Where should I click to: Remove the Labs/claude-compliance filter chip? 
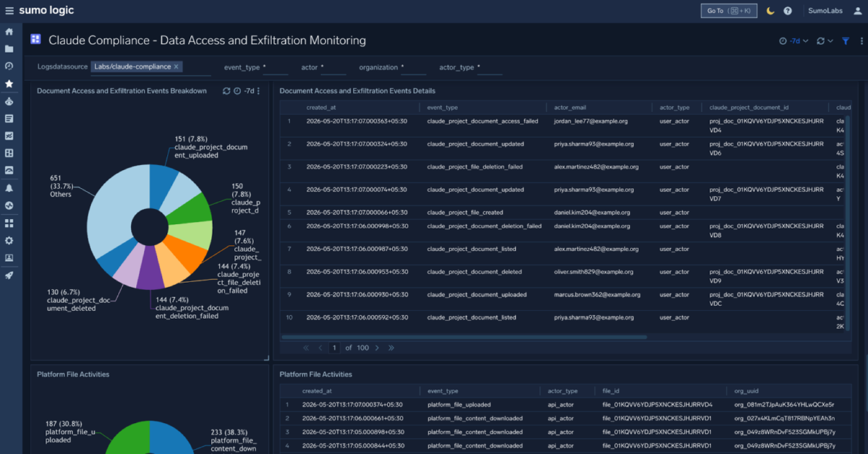point(176,67)
